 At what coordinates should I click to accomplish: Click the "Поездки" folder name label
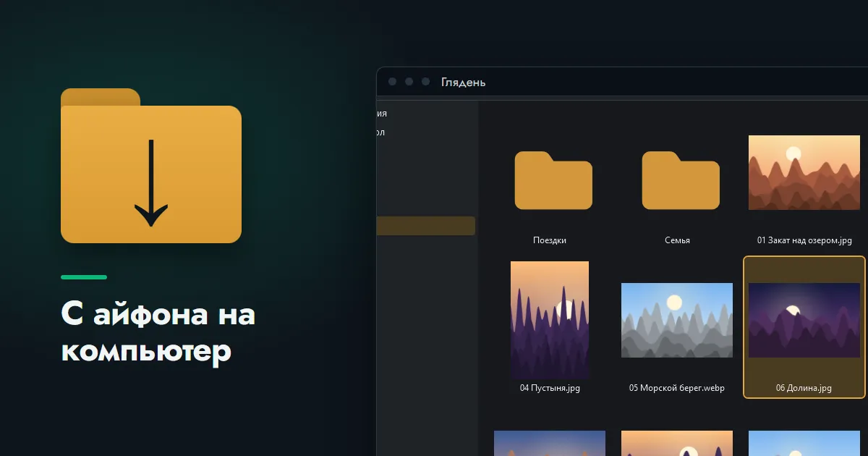[x=550, y=240]
